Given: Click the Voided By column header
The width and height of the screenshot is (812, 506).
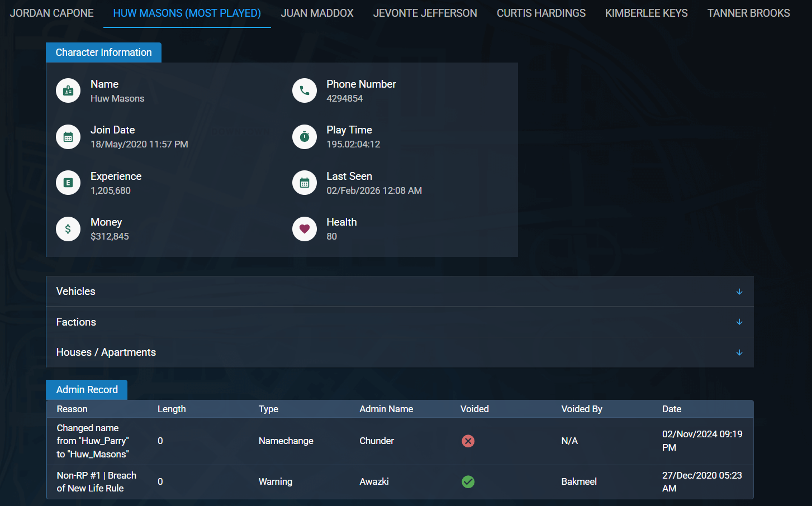Looking at the screenshot, I should (582, 409).
